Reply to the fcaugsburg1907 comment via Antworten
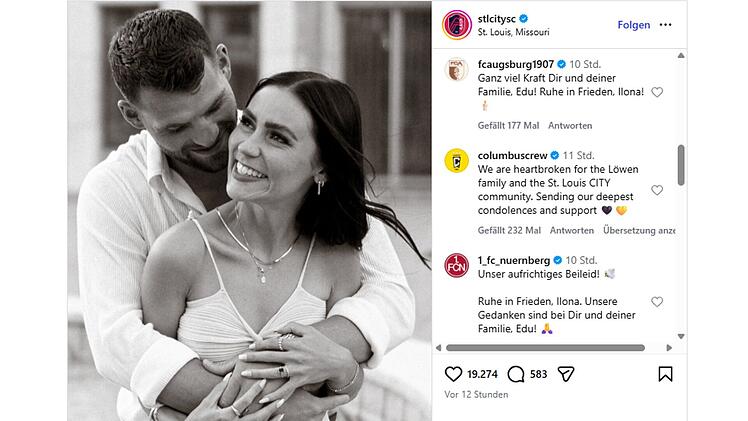The height and width of the screenshot is (421, 748). [570, 125]
